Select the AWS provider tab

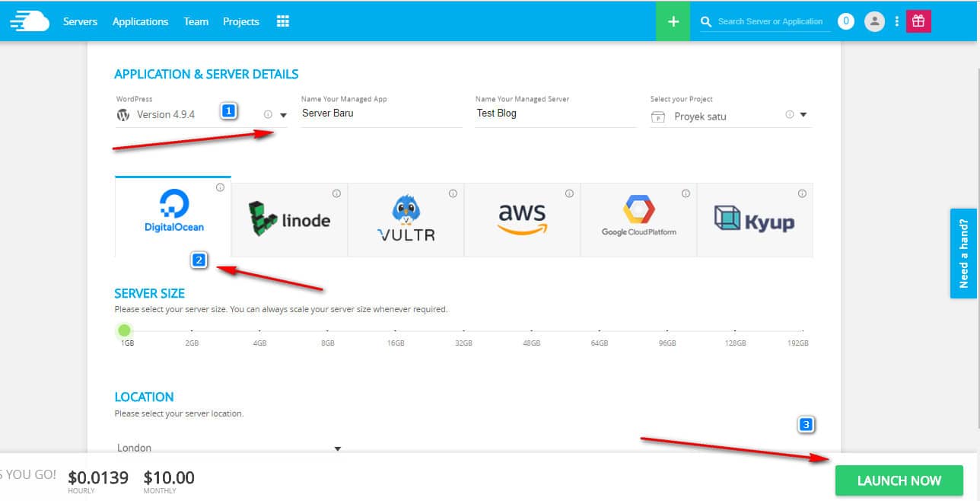[x=523, y=220]
